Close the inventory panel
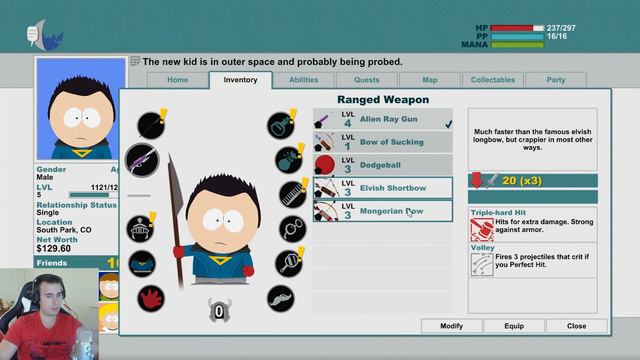 click(576, 326)
